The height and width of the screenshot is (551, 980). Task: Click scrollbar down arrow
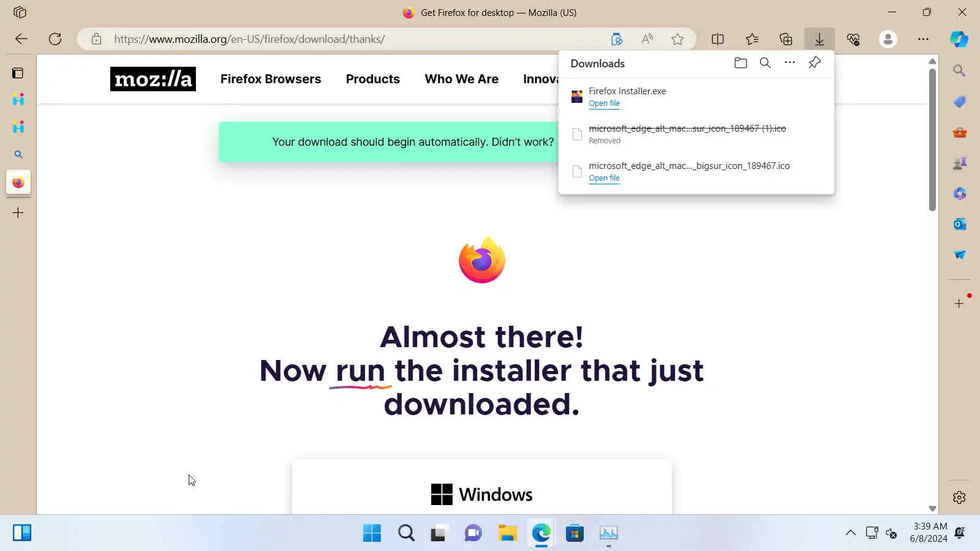pos(932,508)
